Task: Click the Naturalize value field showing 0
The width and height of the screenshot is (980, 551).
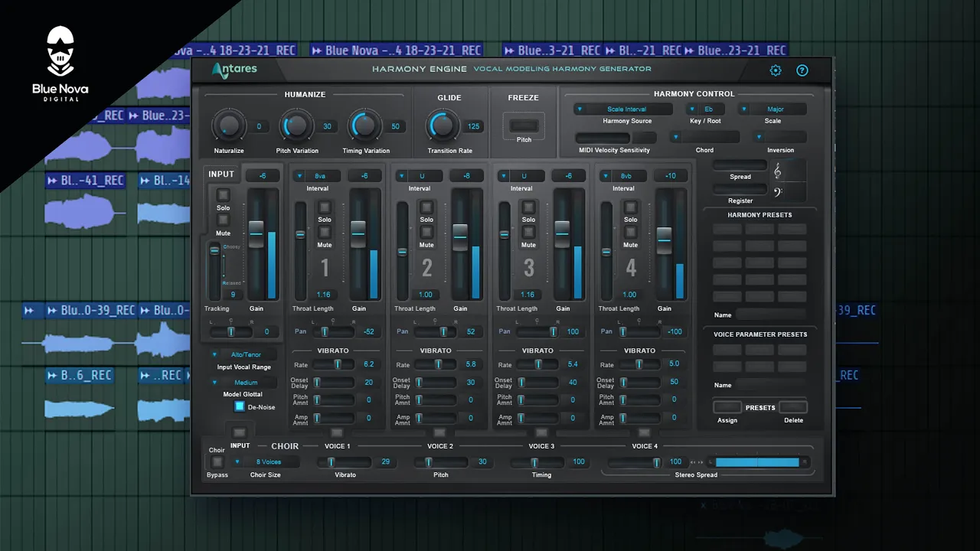Action: (x=259, y=126)
